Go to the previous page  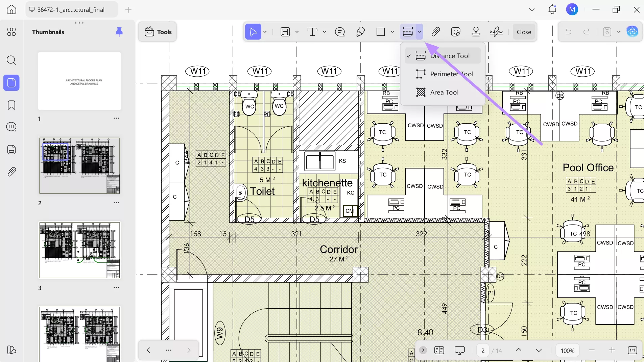tap(519, 350)
